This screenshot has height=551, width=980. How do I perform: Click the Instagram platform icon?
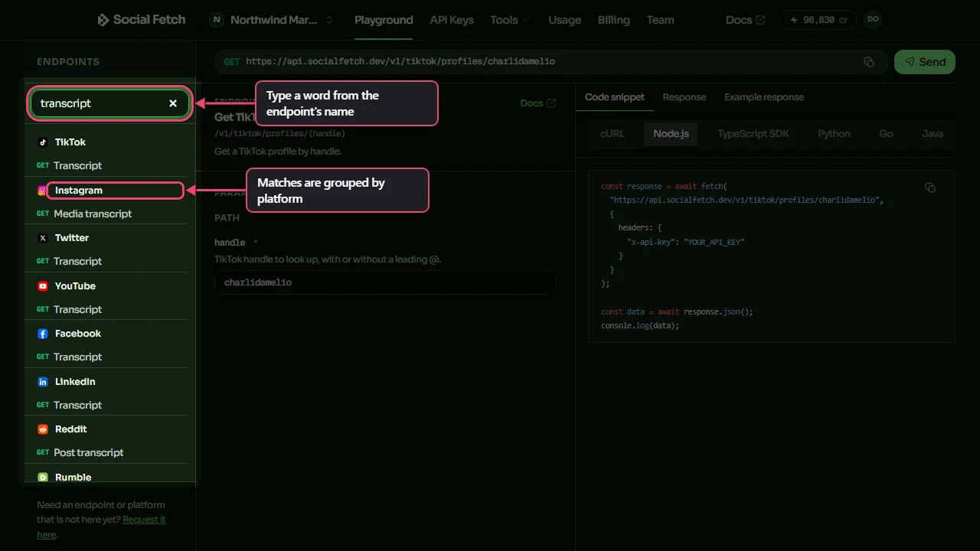click(x=43, y=191)
